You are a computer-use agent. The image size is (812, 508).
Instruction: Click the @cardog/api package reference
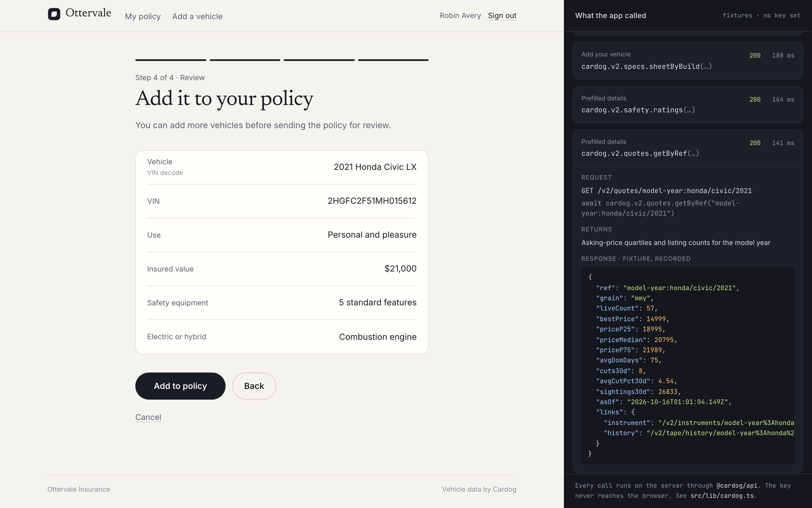[737, 485]
